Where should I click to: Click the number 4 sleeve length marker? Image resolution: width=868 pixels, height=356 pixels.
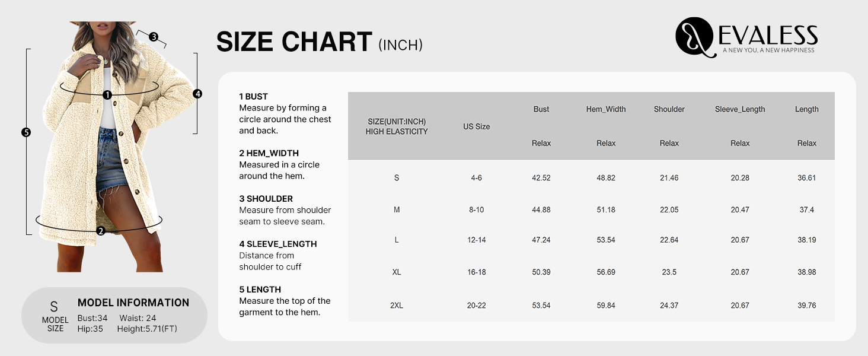pyautogui.click(x=197, y=94)
